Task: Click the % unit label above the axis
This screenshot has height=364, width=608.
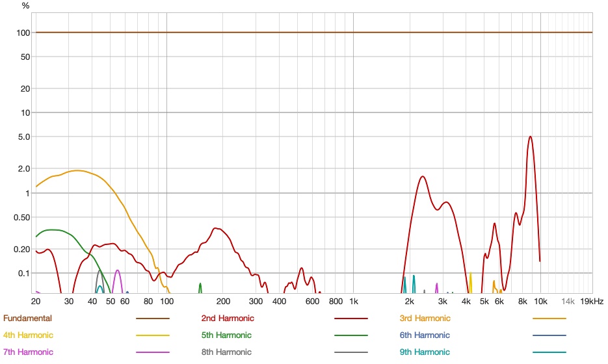Action: 25,6
